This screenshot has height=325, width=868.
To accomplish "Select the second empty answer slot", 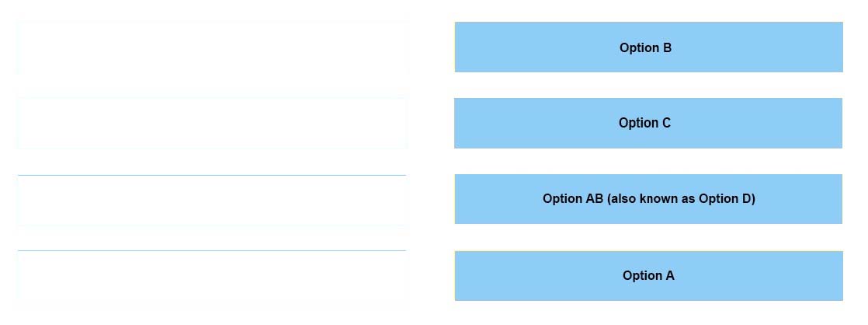I will 212,123.
